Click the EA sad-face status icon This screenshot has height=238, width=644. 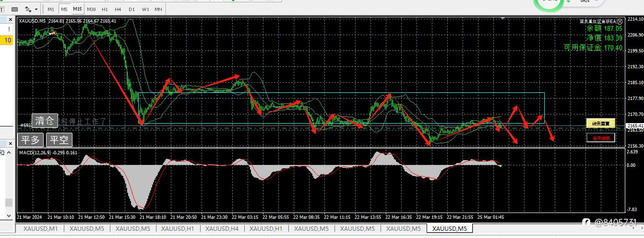[x=620, y=21]
